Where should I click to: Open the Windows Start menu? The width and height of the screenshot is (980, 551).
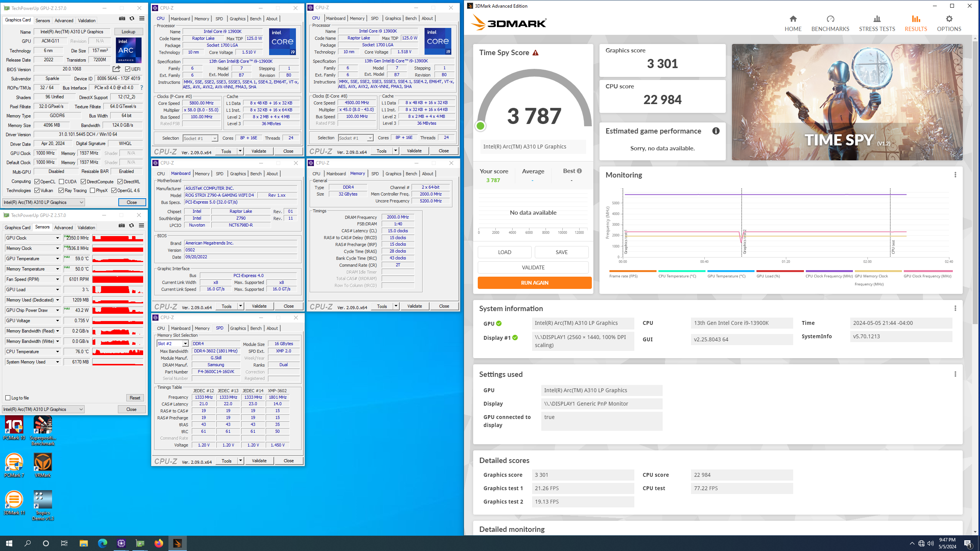[x=9, y=543]
